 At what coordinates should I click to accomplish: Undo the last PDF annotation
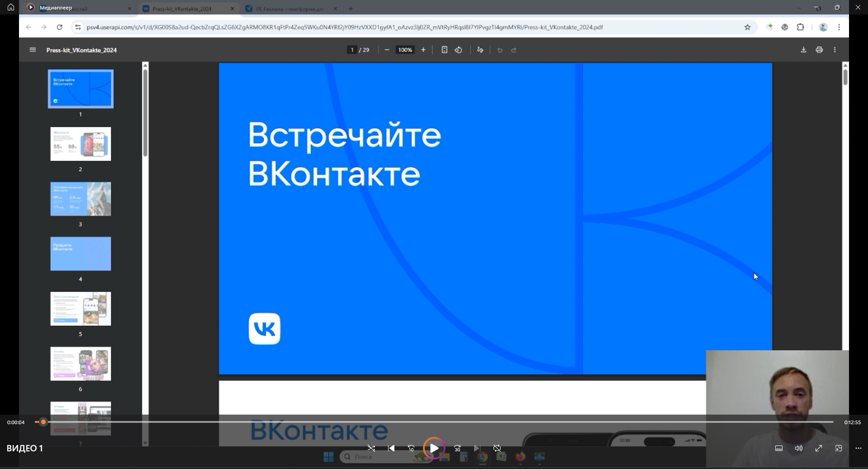(500, 50)
